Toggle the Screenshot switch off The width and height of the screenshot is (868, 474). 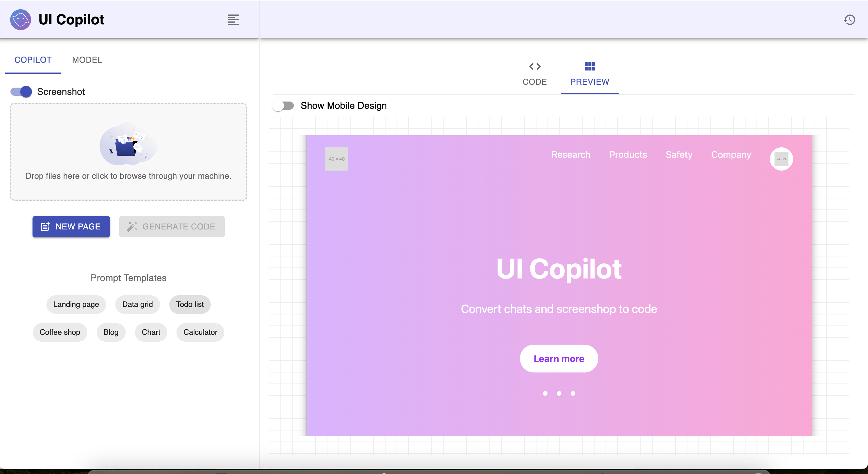(x=21, y=92)
